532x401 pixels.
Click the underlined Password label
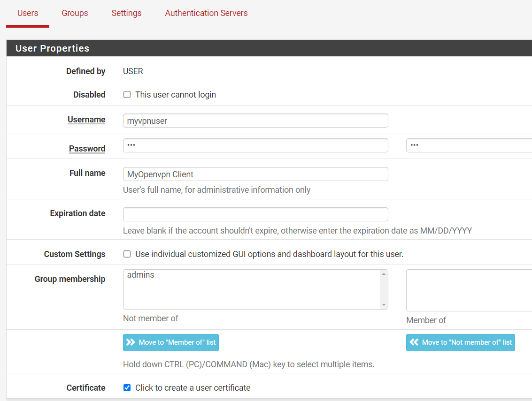coord(87,149)
